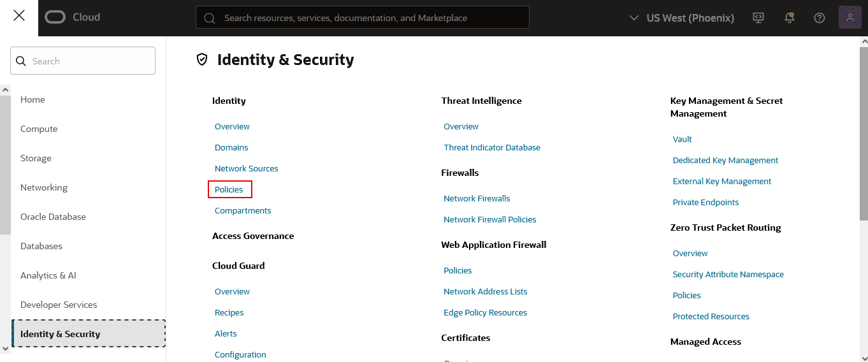Open Cloud Shell developer tools icon
Image resolution: width=868 pixels, height=362 pixels.
tap(758, 18)
